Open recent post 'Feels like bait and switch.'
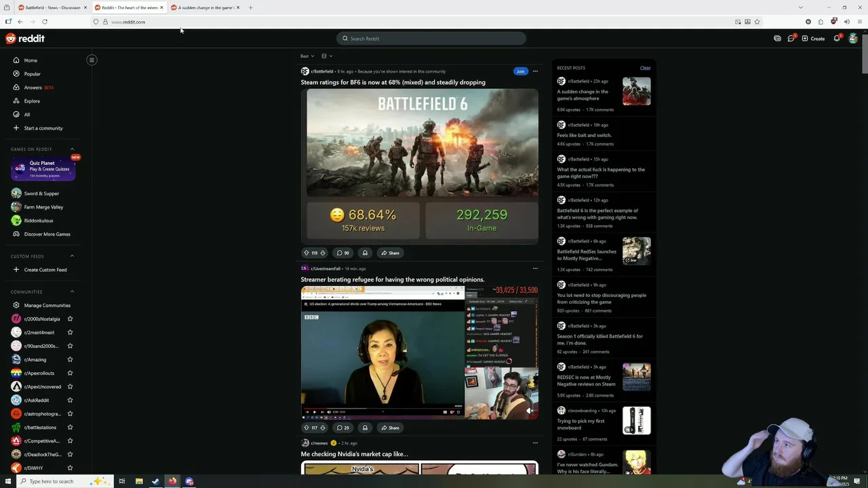 click(x=584, y=135)
